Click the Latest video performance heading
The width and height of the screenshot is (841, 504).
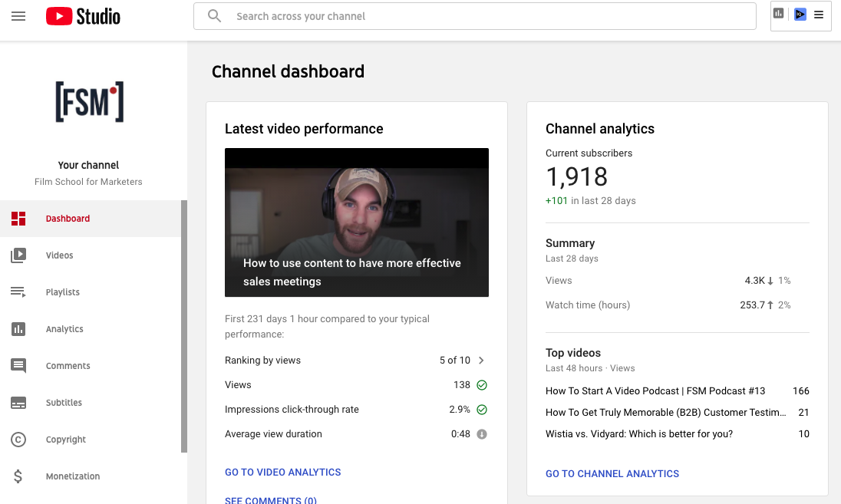[304, 129]
